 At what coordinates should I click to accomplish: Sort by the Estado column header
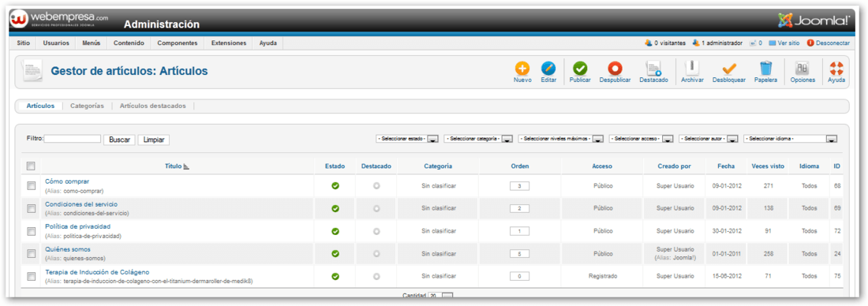[335, 166]
